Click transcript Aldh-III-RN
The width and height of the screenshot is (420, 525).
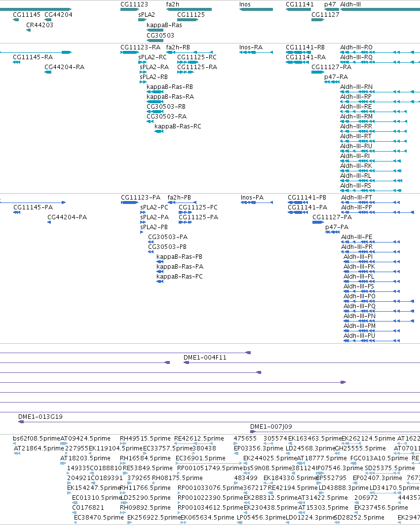[356, 87]
